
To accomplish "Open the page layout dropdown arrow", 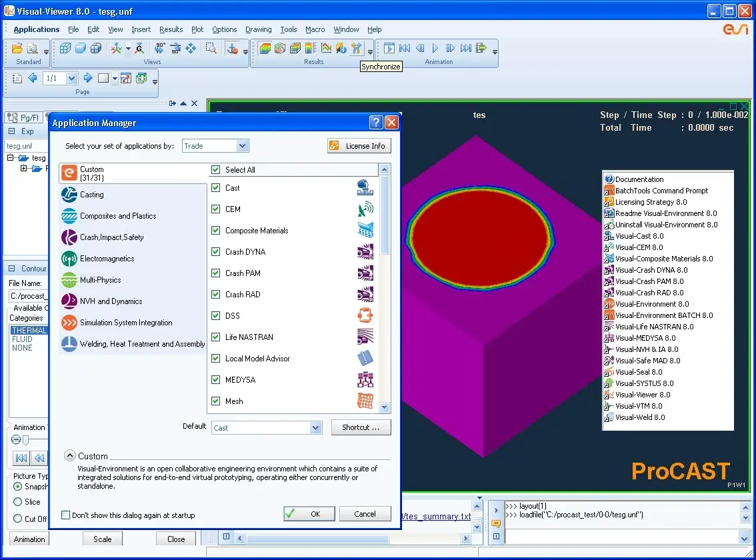I will 115,77.
